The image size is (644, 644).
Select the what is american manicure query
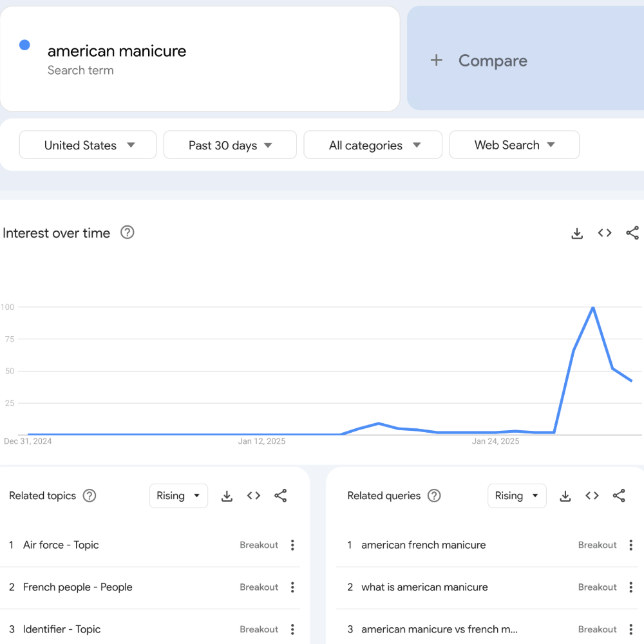pyautogui.click(x=424, y=587)
